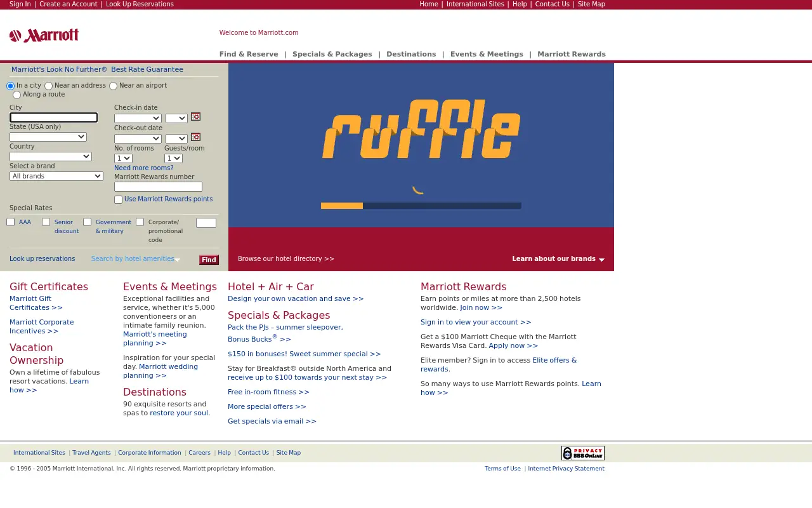Tick the AAA special rate checkbox

[x=11, y=222]
